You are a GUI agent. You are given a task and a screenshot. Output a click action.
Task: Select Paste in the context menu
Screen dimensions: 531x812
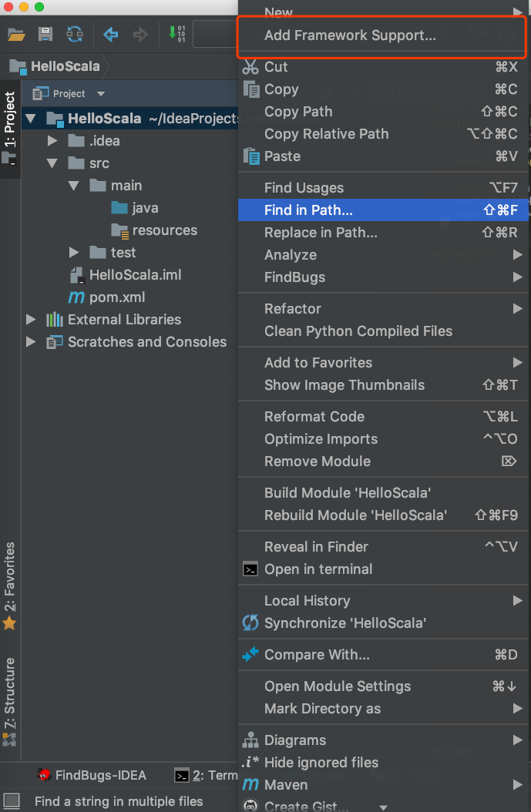pyautogui.click(x=383, y=156)
